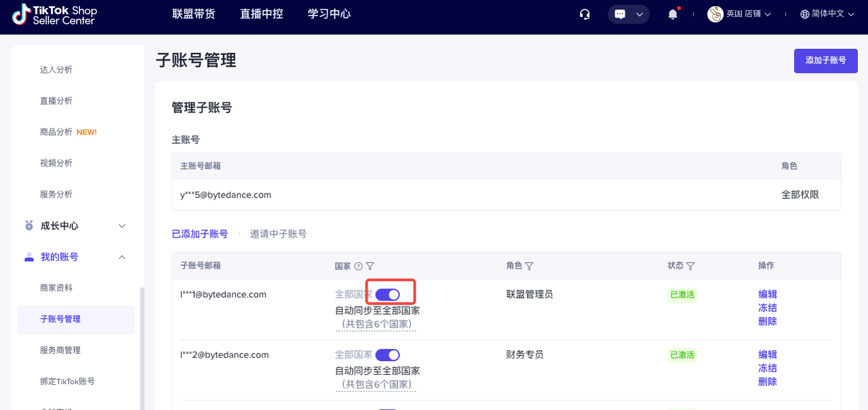Open customer support via headset icon
Image resolution: width=868 pixels, height=410 pixels.
tap(585, 14)
